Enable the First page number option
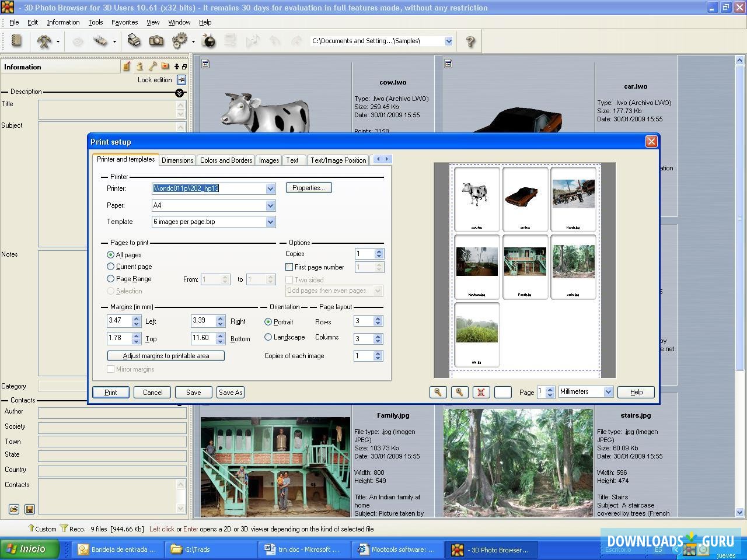The height and width of the screenshot is (560, 747). 289,267
